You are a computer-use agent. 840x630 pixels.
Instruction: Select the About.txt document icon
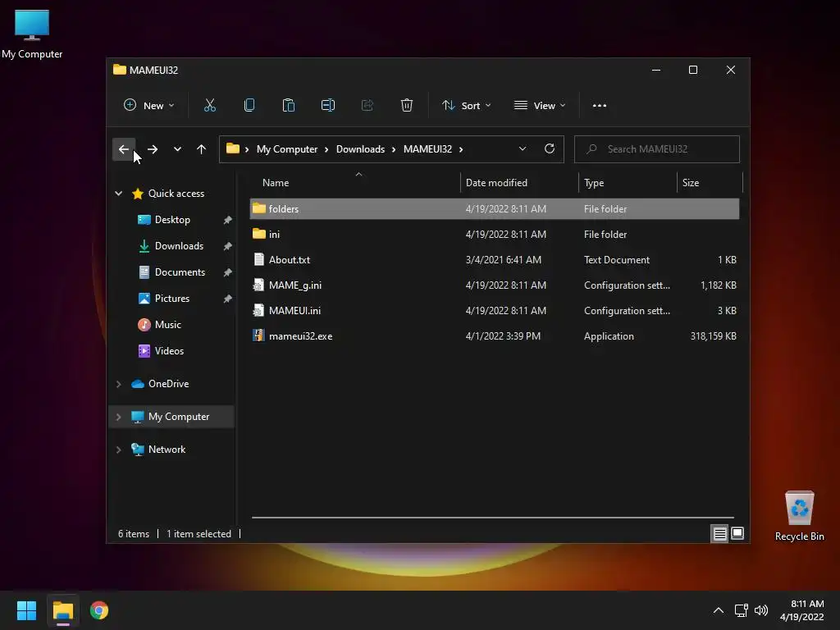coord(258,260)
